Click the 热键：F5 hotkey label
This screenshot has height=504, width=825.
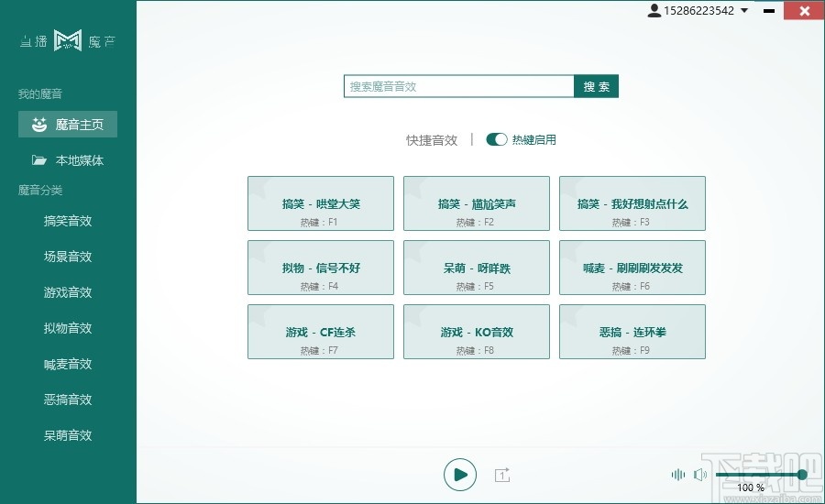pos(475,286)
